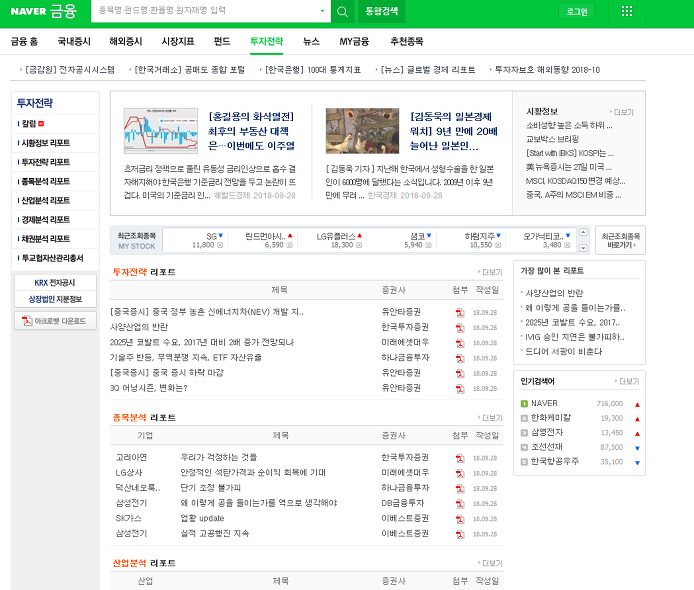This screenshot has width=694, height=590.
Task: Click 더보기 for 투자전략 리포트
Action: pos(490,272)
